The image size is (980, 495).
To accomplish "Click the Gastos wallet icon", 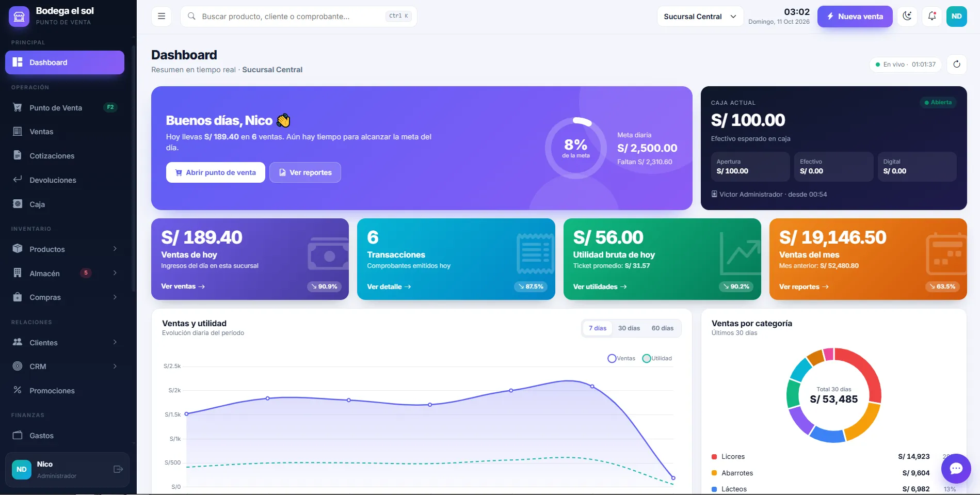I will (18, 435).
